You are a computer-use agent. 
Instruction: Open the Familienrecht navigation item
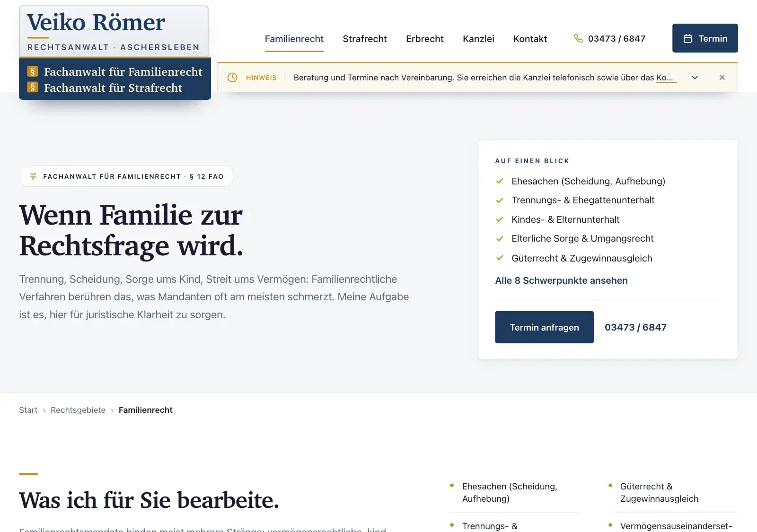click(x=294, y=39)
